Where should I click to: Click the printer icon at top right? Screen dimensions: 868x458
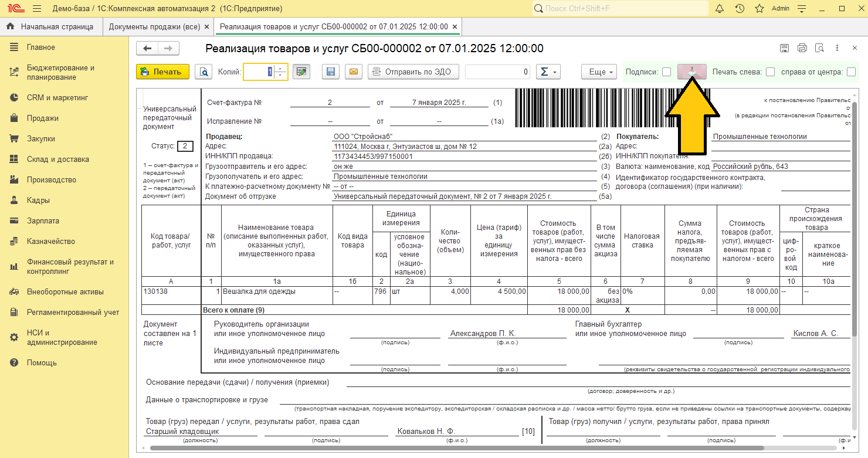click(802, 48)
